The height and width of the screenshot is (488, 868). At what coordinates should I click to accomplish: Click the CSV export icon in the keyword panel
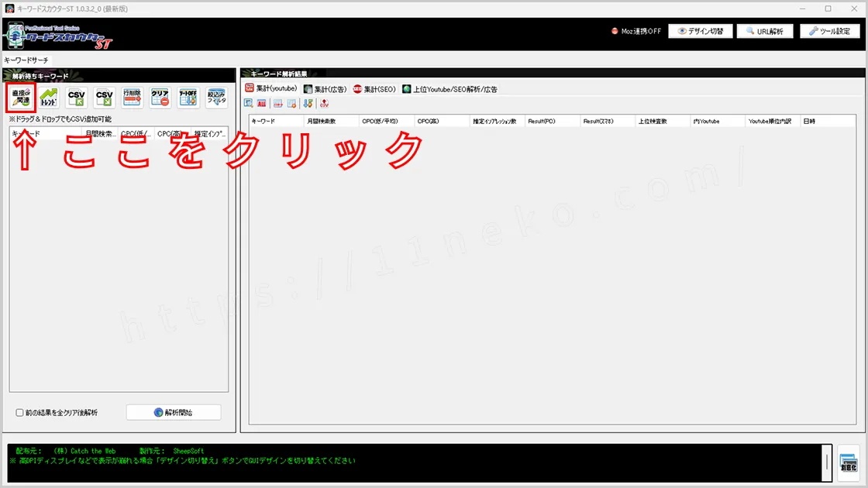pyautogui.click(x=104, y=97)
